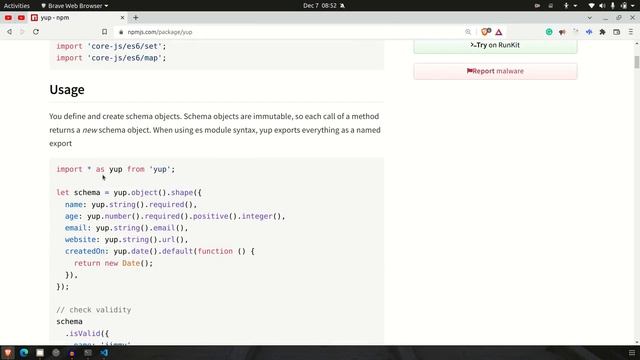Click the 'email: yup.string().email(),' line

pyautogui.click(x=126, y=228)
